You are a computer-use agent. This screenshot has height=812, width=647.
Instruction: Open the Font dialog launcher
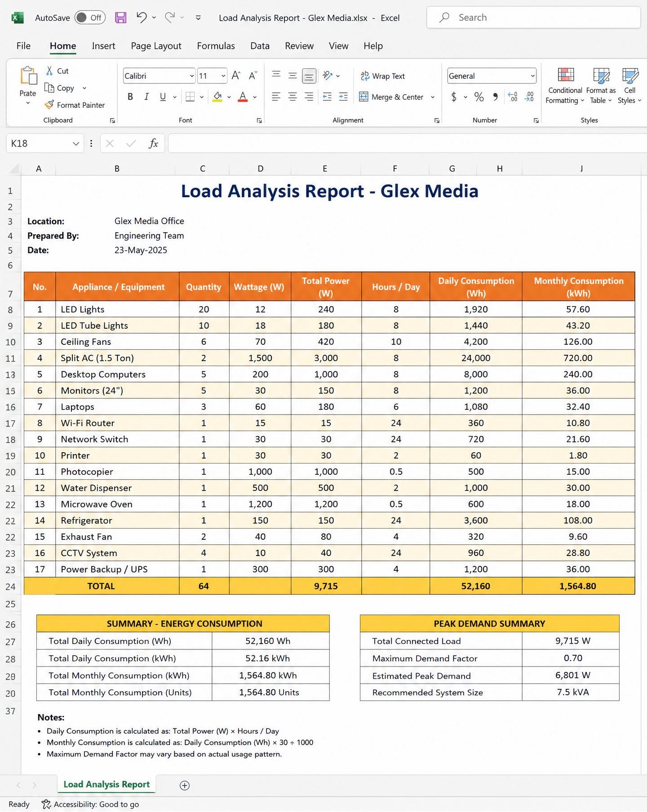(259, 120)
